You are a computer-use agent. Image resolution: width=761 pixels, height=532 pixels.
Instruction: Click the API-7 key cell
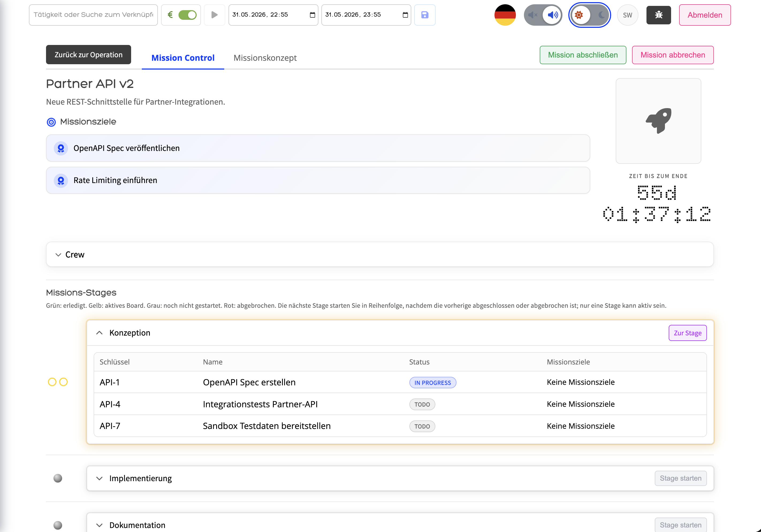click(110, 426)
